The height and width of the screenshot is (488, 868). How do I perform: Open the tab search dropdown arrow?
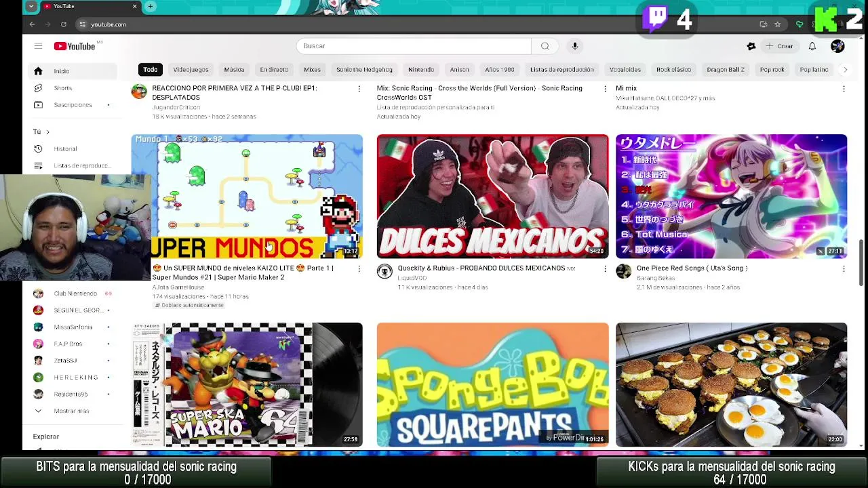coord(31,6)
